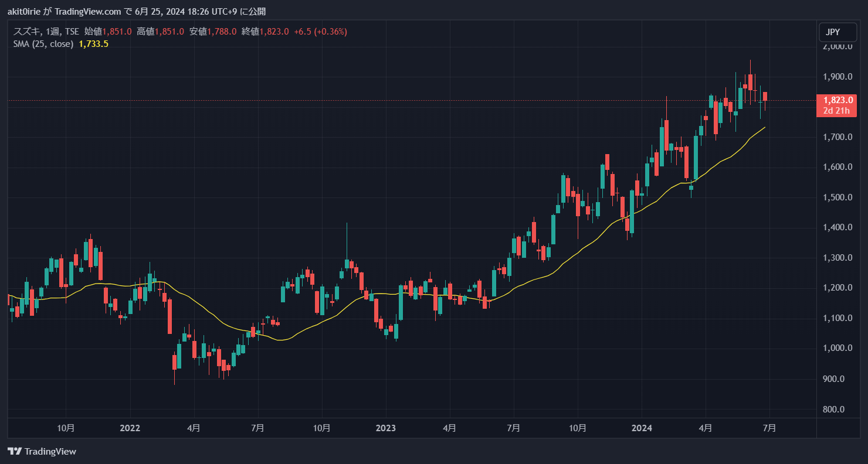The width and height of the screenshot is (868, 464).
Task: Click the +6.5 (+0.36%) change value
Action: [x=320, y=32]
